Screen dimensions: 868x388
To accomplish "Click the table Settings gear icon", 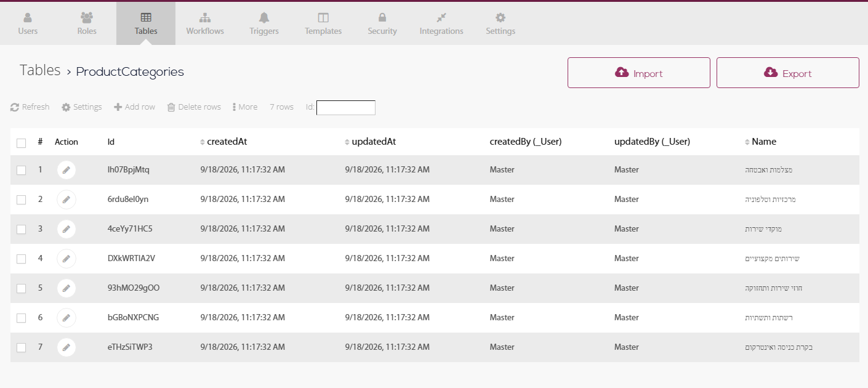I will [x=66, y=107].
